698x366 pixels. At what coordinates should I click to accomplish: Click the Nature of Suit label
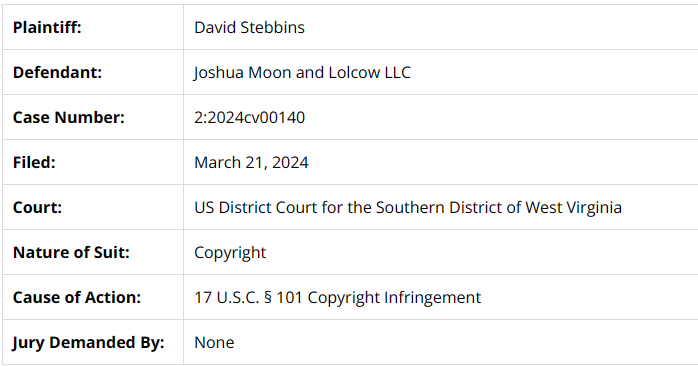coord(71,252)
